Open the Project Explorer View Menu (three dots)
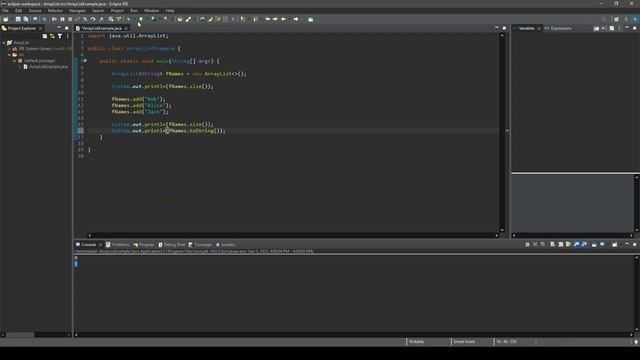This screenshot has width=640, height=360. point(68,36)
